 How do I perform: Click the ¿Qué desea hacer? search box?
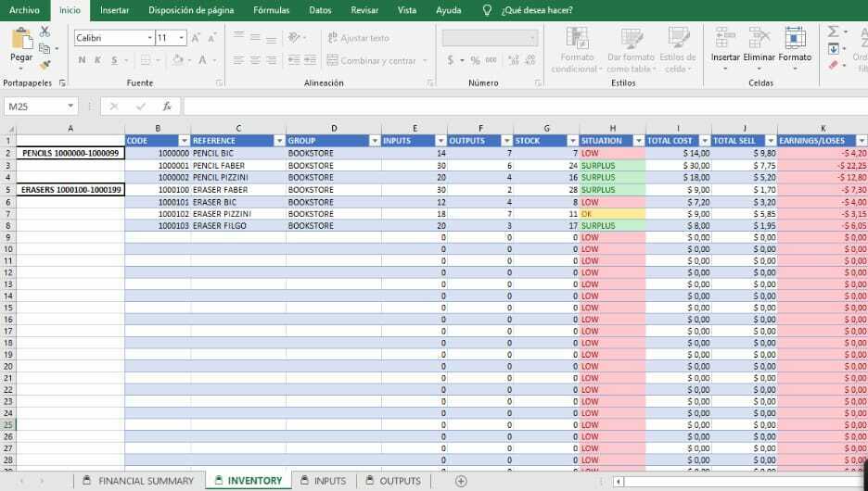point(536,10)
